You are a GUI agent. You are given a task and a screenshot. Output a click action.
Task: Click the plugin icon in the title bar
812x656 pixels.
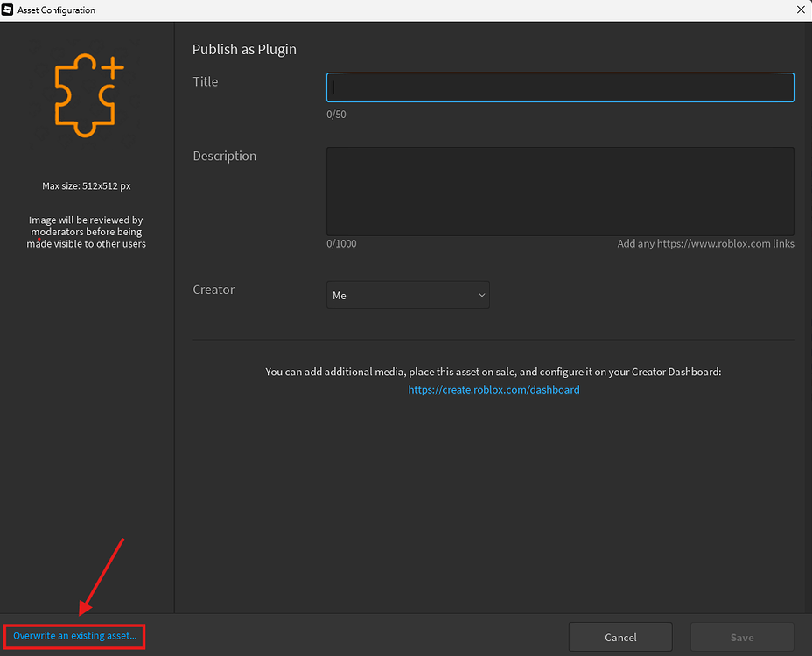(x=10, y=10)
